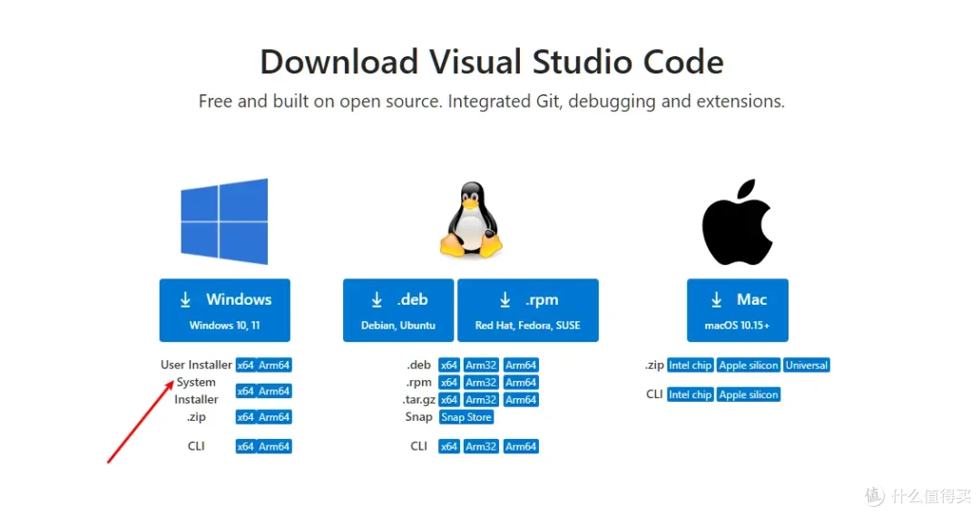Choose Linux CLI x64 download
Screen dimensions: 980x516
[x=449, y=446]
